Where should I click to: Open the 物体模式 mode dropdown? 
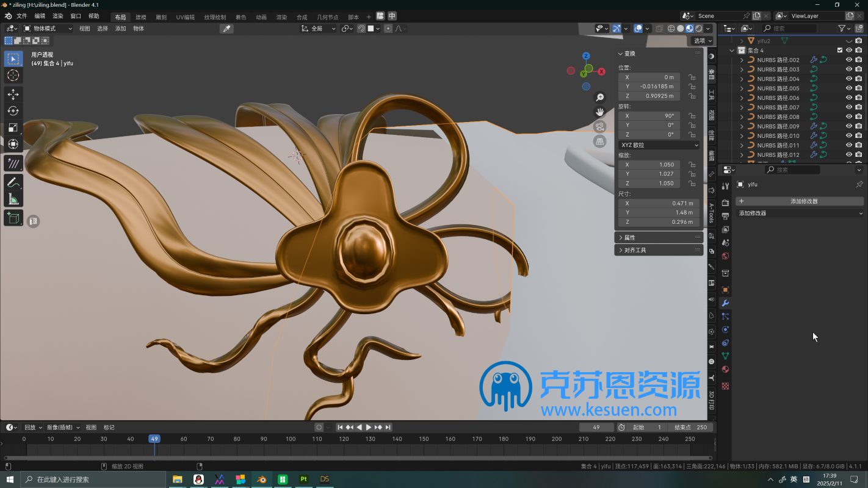tap(48, 29)
